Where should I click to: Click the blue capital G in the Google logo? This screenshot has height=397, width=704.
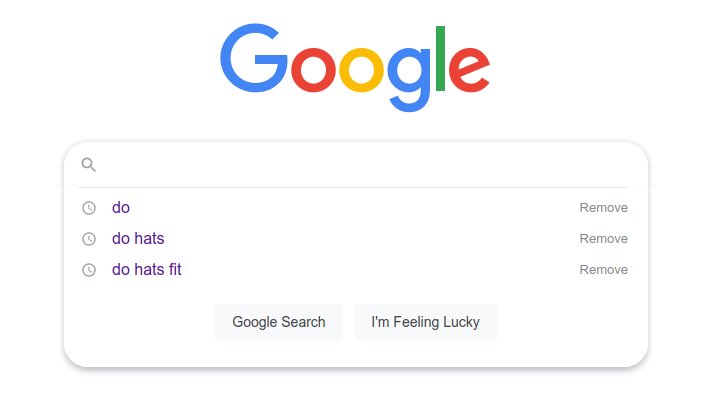click(x=254, y=58)
